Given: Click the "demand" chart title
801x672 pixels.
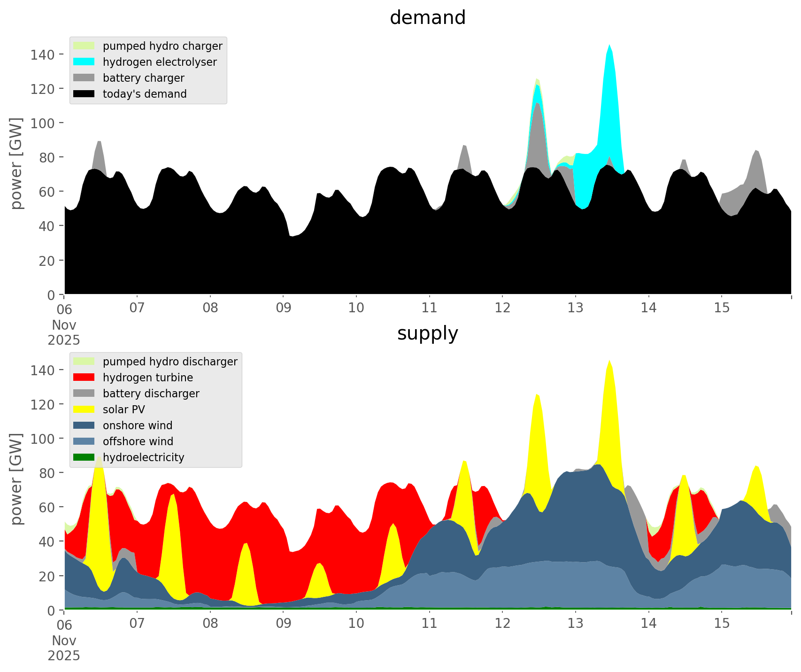Looking at the screenshot, I should pos(427,18).
